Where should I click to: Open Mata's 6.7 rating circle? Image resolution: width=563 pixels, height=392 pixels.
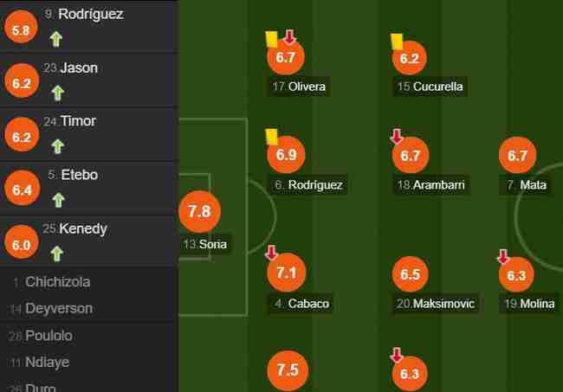517,155
